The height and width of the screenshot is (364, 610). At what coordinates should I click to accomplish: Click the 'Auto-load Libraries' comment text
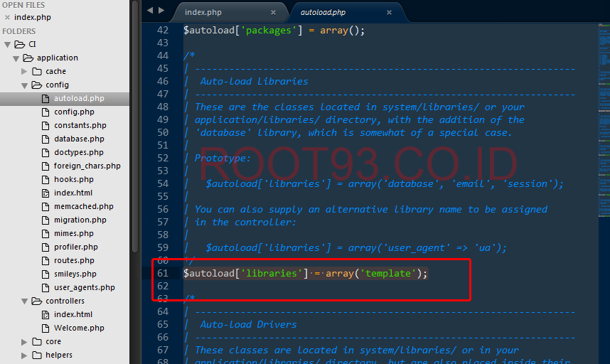coord(254,81)
